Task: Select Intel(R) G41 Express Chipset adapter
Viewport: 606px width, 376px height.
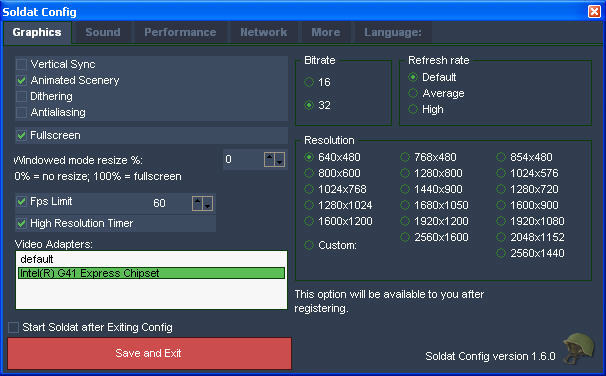Action: pyautogui.click(x=151, y=273)
